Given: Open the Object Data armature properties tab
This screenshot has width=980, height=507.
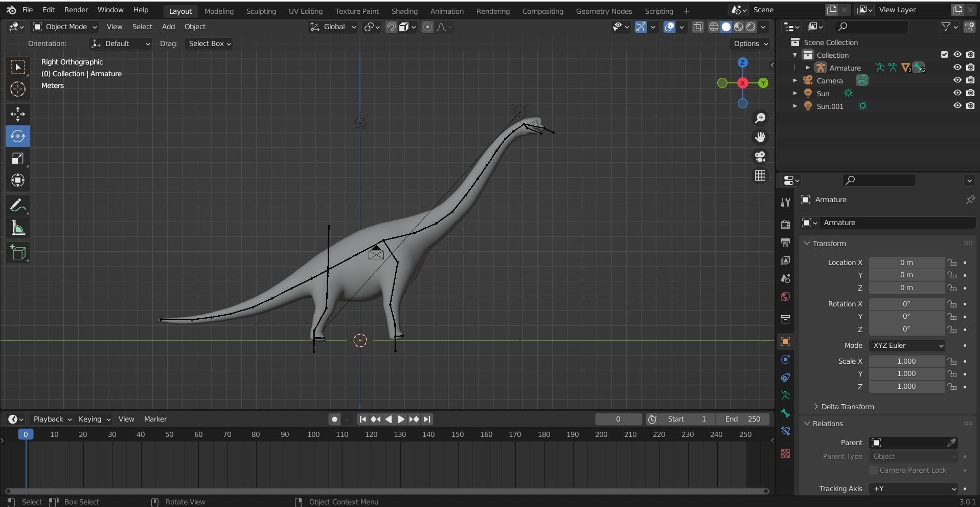Looking at the screenshot, I should click(x=786, y=395).
